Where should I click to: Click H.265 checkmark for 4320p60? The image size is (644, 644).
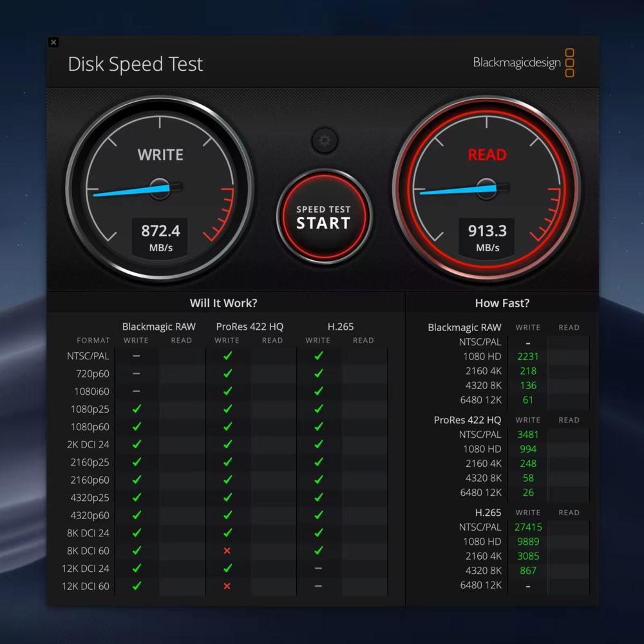(x=319, y=515)
